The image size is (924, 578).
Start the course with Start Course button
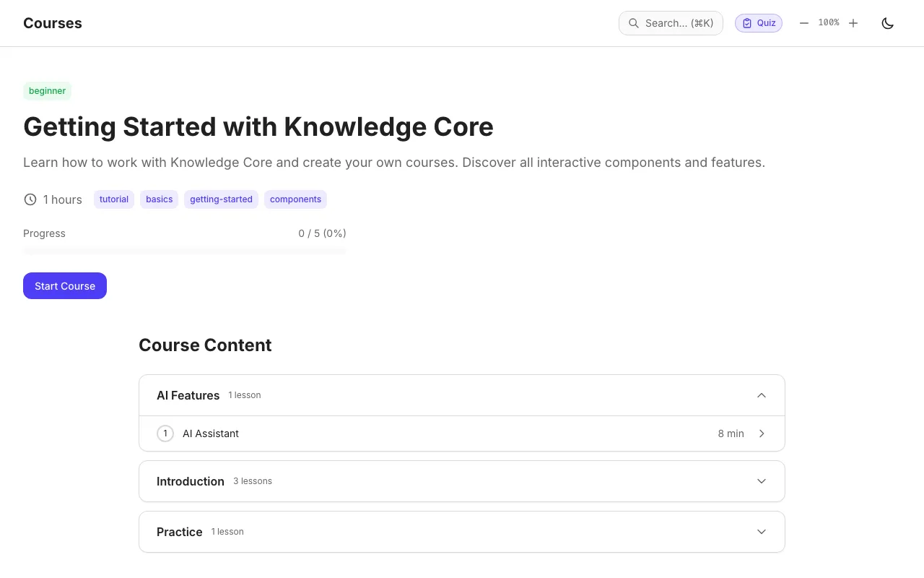(x=65, y=285)
